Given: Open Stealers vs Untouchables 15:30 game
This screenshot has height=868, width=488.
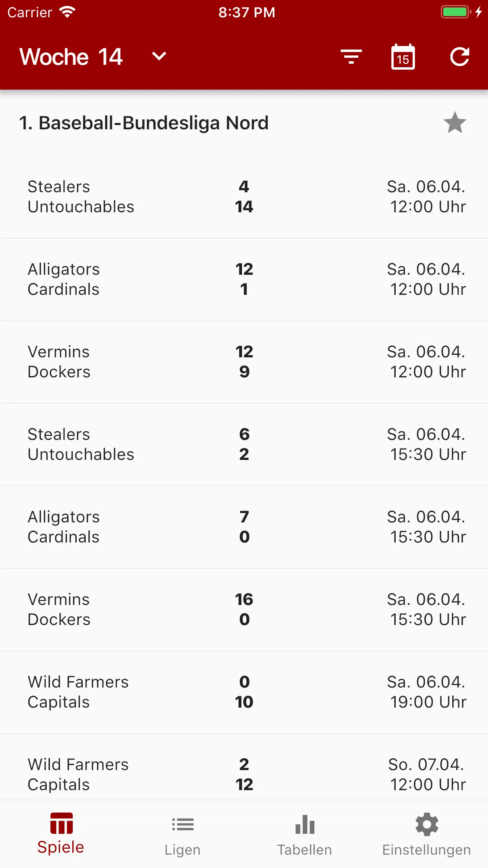Looking at the screenshot, I should tap(244, 445).
